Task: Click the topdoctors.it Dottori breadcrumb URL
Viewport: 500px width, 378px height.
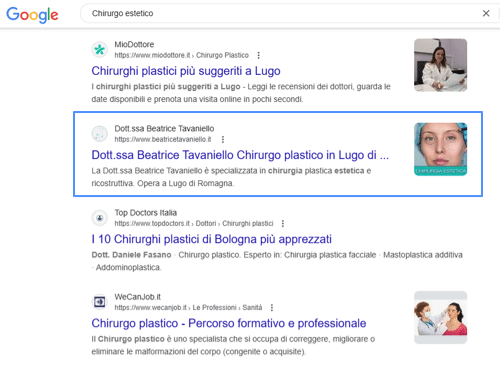Action: (x=194, y=223)
